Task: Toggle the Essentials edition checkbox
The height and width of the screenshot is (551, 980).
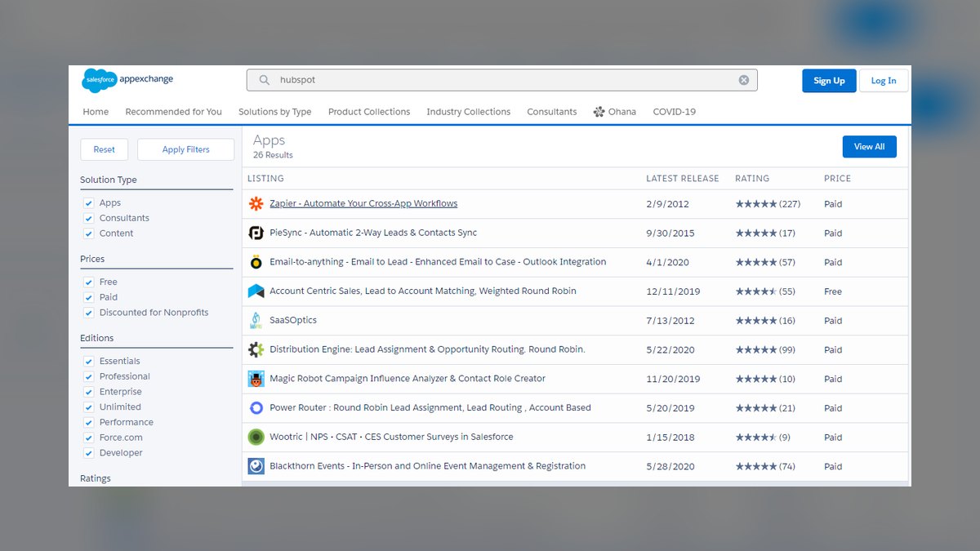Action: point(89,362)
